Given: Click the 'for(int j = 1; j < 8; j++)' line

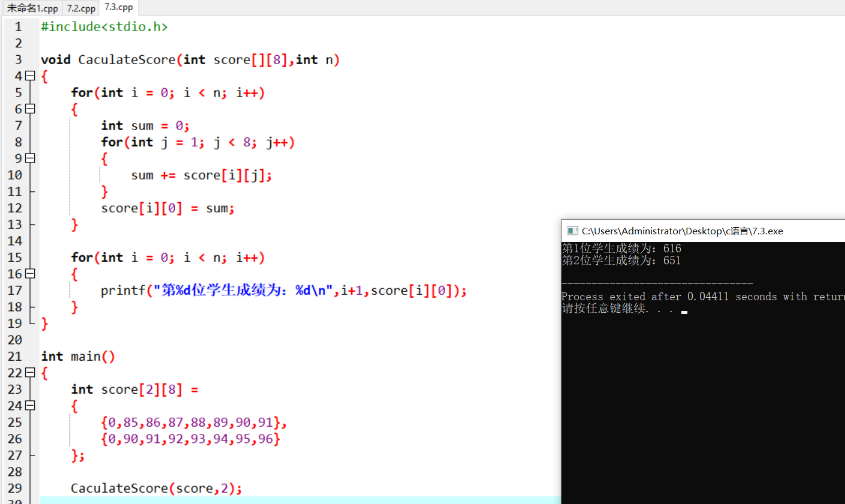Looking at the screenshot, I should pos(198,143).
